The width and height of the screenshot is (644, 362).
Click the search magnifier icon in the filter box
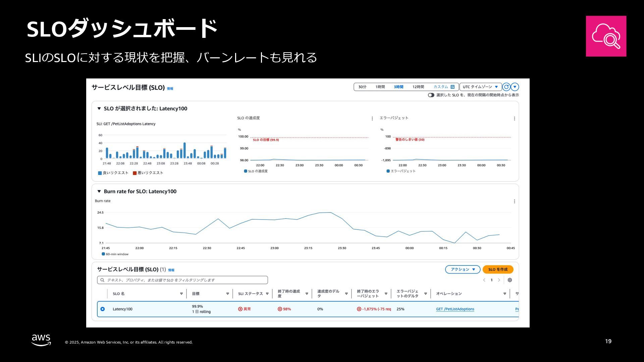point(102,280)
